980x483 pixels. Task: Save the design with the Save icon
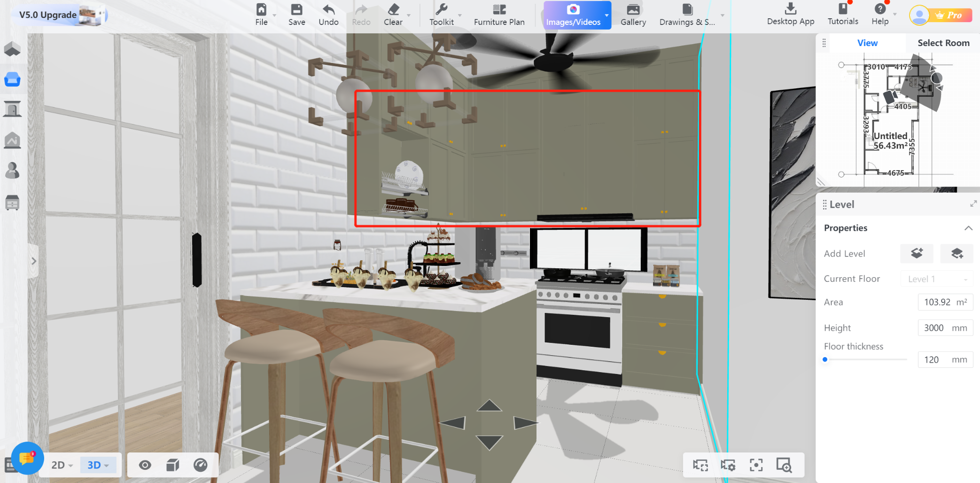[296, 10]
